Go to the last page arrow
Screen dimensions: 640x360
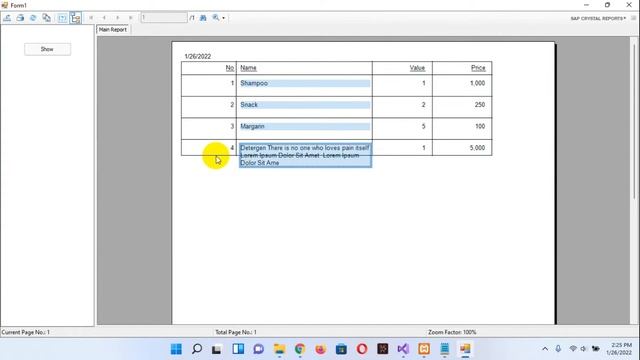coord(131,18)
